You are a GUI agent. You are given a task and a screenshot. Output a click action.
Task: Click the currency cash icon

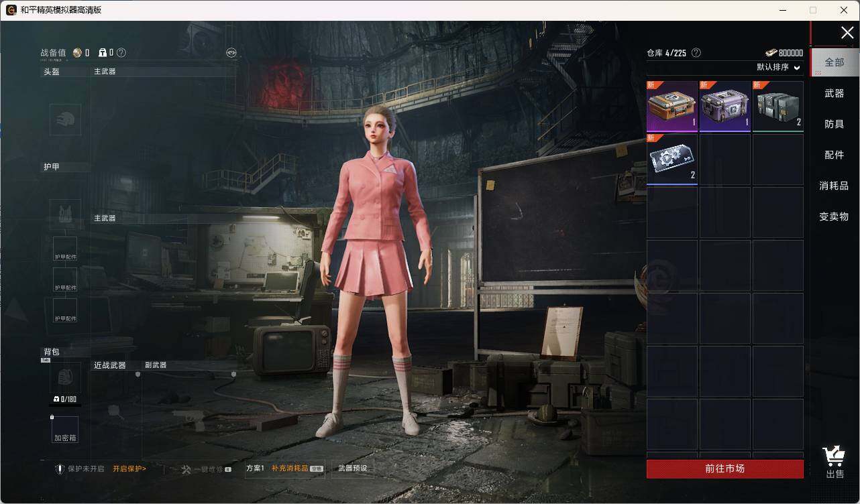tap(771, 52)
